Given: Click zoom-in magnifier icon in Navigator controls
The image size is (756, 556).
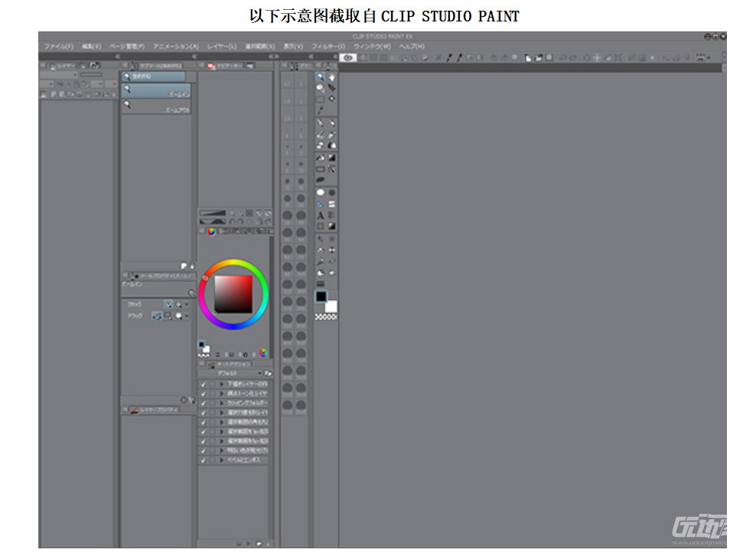Looking at the screenshot, I should [x=240, y=213].
